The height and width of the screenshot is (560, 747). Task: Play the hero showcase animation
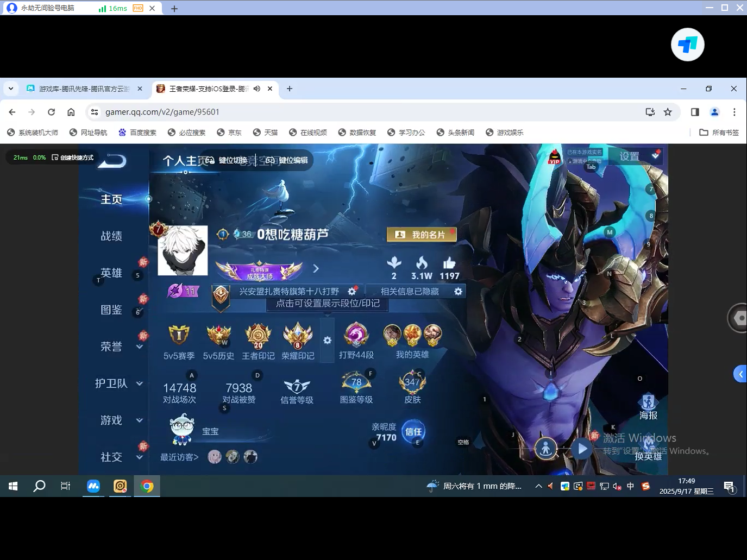point(582,449)
